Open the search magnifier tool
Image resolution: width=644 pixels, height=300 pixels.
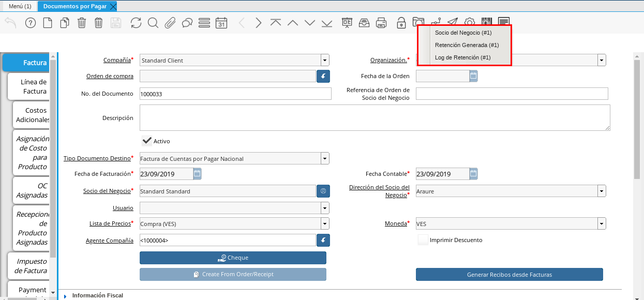click(x=153, y=23)
